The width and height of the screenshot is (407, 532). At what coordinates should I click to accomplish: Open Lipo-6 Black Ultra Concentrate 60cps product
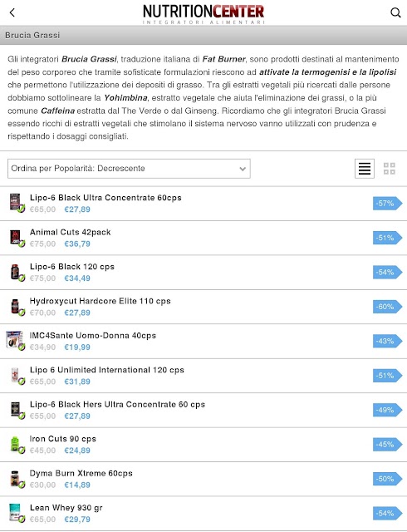pos(105,198)
